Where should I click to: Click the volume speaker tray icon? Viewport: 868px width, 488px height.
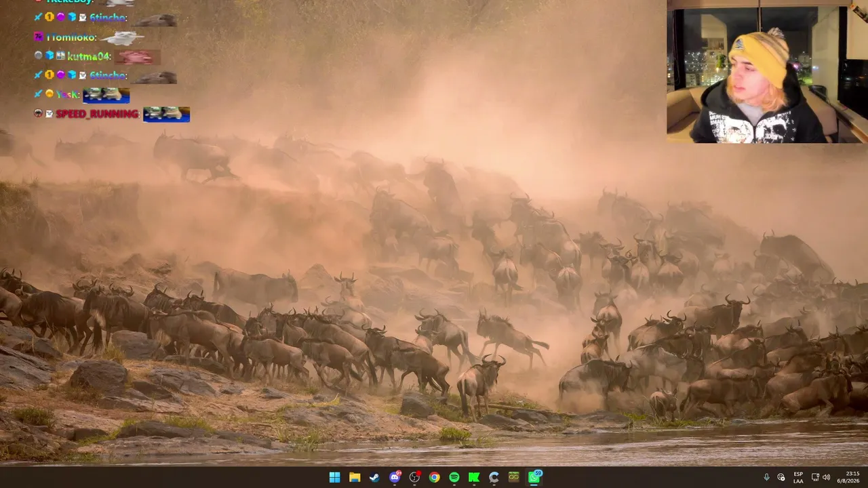pyautogui.click(x=826, y=477)
